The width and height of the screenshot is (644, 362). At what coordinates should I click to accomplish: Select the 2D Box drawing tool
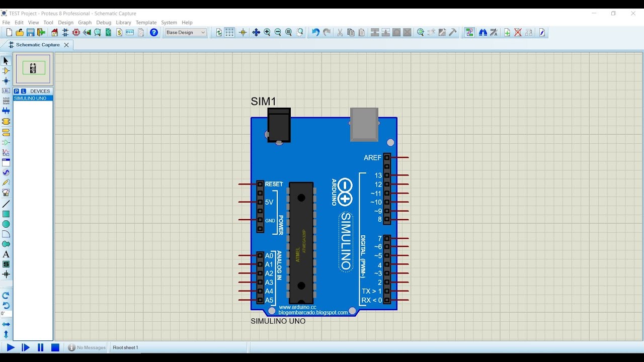click(6, 214)
